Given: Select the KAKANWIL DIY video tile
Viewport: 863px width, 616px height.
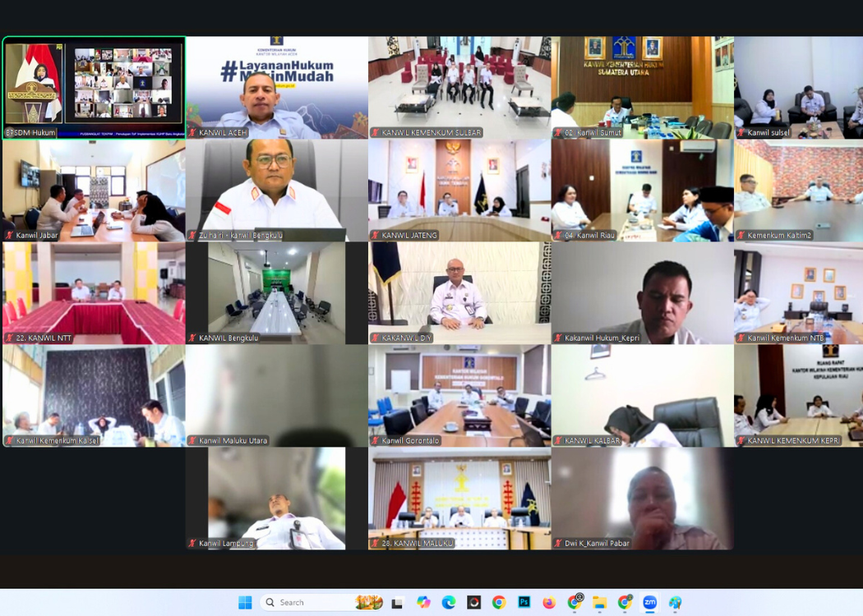Looking at the screenshot, I should tap(459, 292).
